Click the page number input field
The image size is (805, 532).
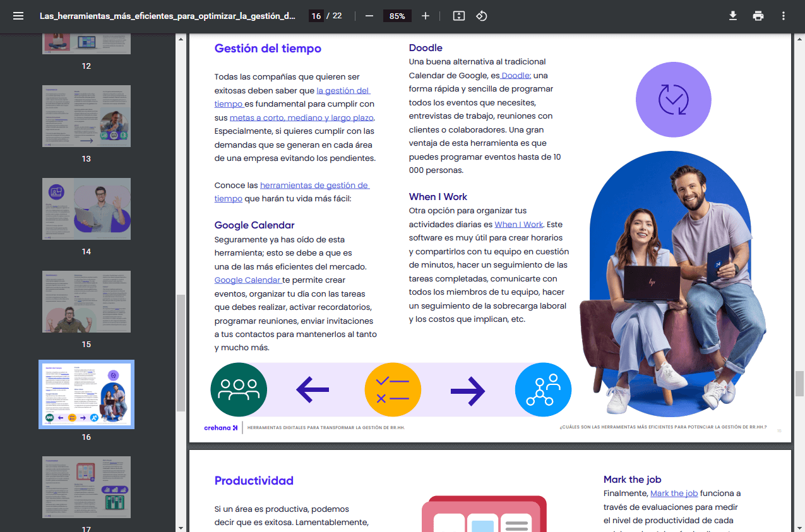tap(316, 16)
